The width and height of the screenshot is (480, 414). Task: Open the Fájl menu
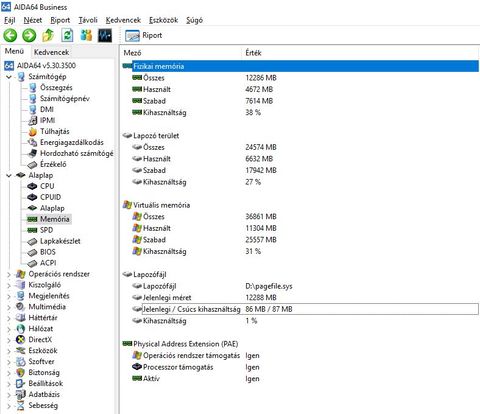(x=10, y=20)
